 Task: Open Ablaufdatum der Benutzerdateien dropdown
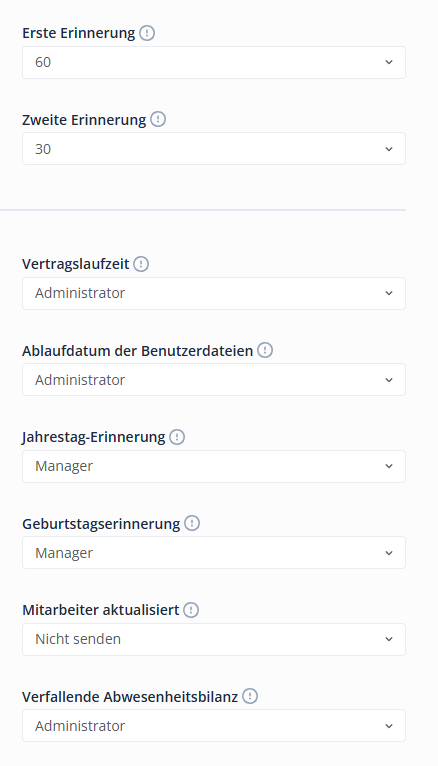tap(214, 380)
